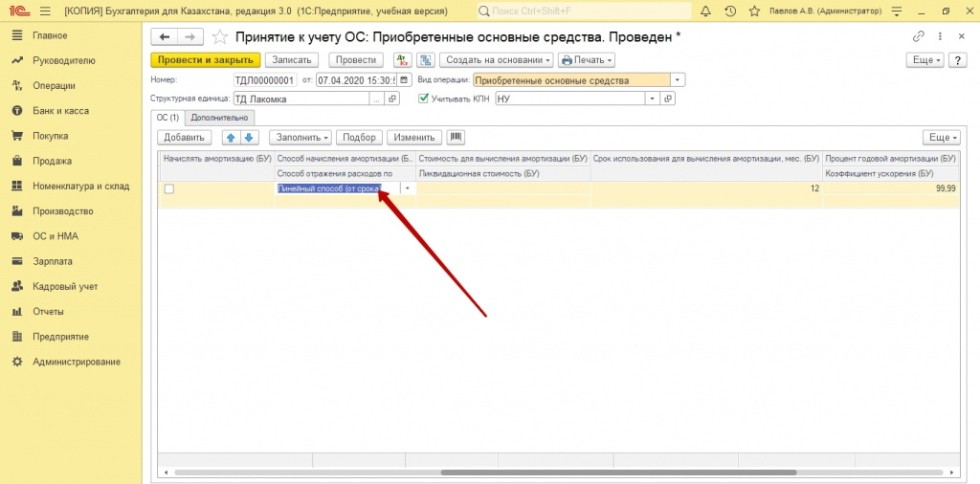Open calendar picker for document date
Viewport: 980px width, 484px height.
click(x=405, y=80)
